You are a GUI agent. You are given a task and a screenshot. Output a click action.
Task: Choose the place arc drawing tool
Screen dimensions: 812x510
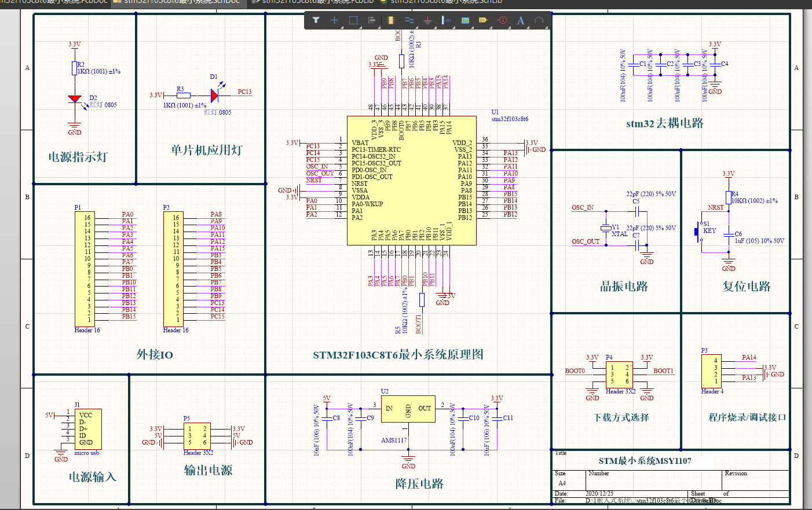pyautogui.click(x=539, y=20)
